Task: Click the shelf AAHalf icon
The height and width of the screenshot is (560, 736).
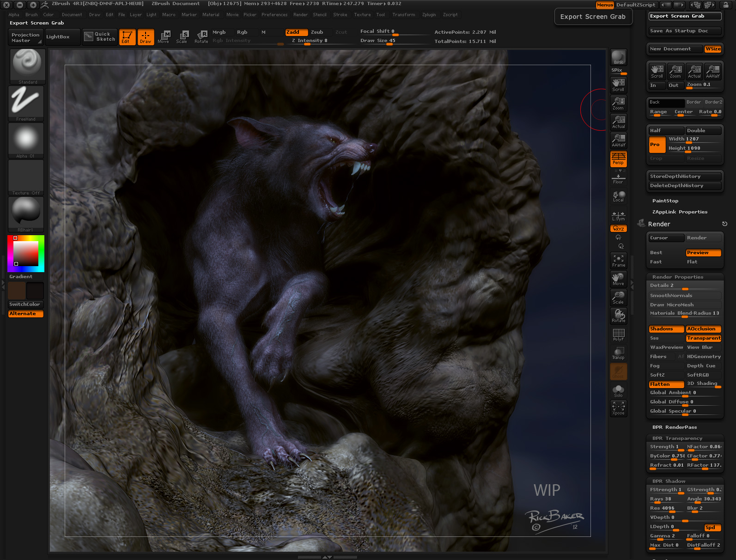Action: [618, 140]
